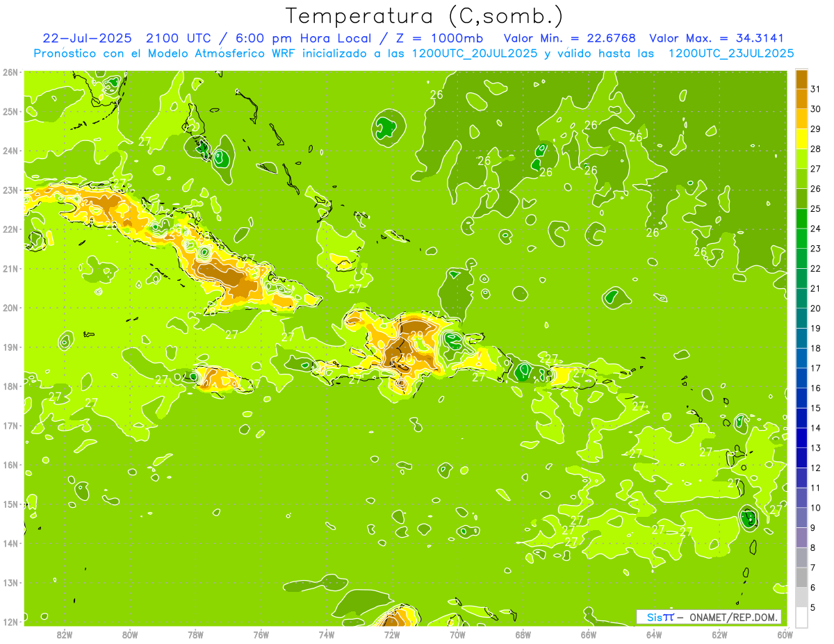This screenshot has width=834, height=644.
Task: Click the "29" contour label over Hispaniola
Action: click(417, 335)
